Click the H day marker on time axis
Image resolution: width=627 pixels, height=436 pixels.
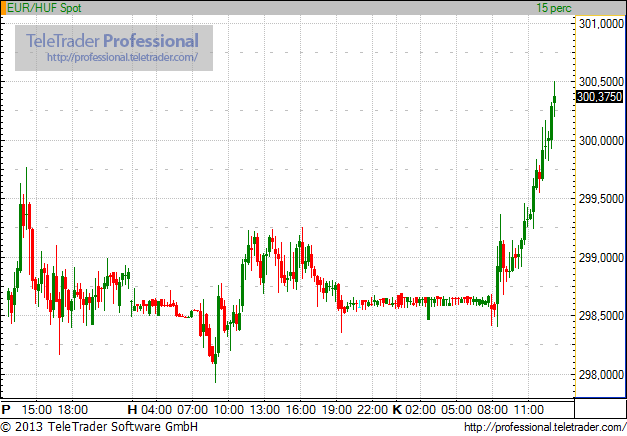tap(132, 410)
